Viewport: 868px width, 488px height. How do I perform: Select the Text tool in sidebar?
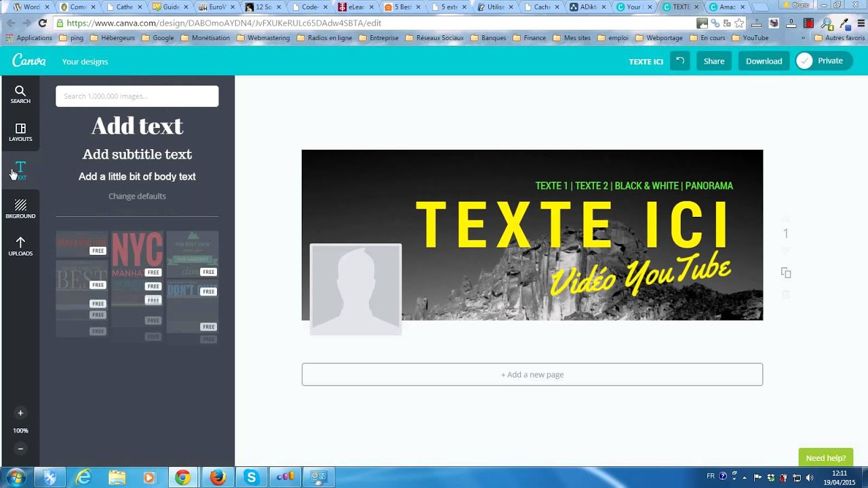pos(20,171)
